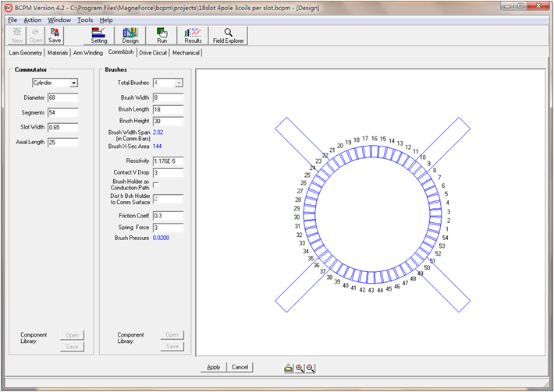The image size is (554, 392).
Task: Click the Save toolbar icon
Action: click(x=55, y=35)
